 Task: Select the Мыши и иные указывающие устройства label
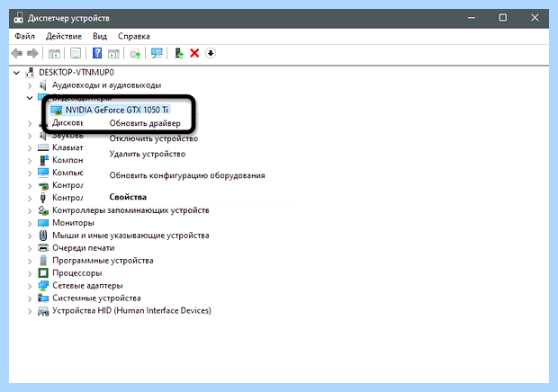pos(130,236)
